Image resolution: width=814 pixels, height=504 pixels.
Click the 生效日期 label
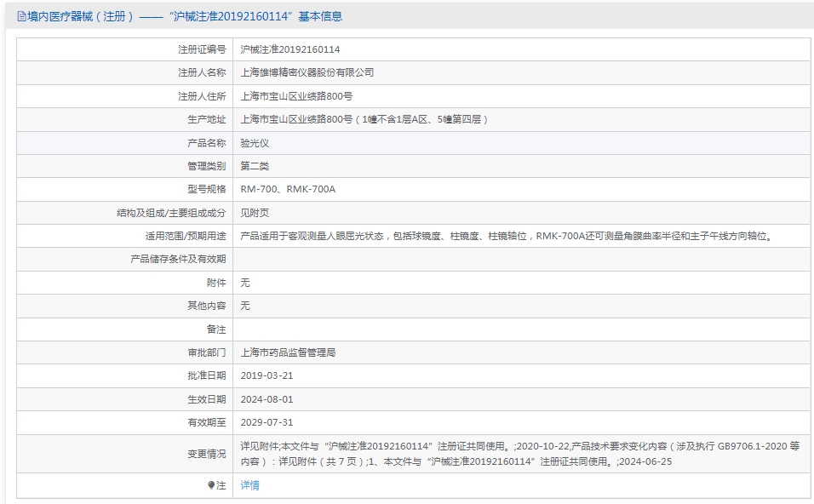tap(207, 399)
